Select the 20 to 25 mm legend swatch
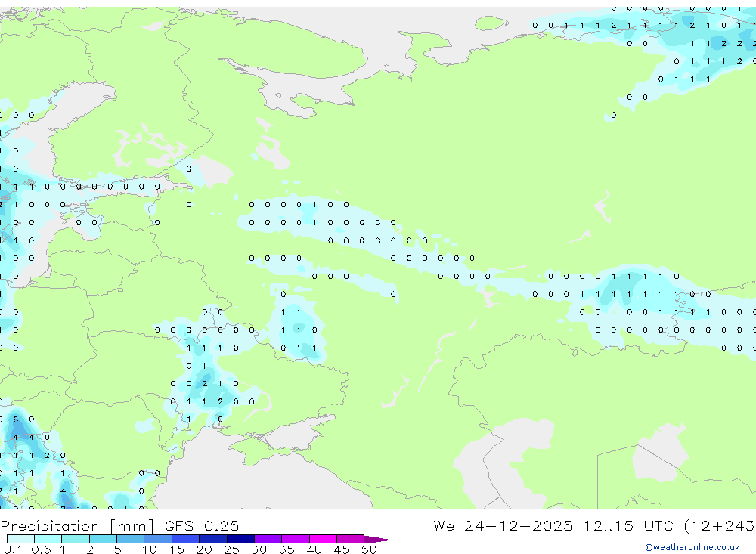756x554 pixels. click(213, 539)
